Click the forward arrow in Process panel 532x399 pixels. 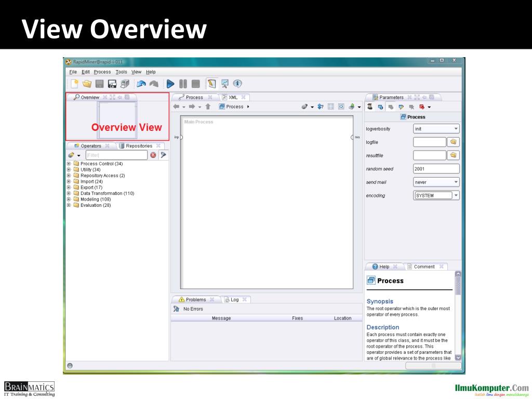tap(192, 107)
